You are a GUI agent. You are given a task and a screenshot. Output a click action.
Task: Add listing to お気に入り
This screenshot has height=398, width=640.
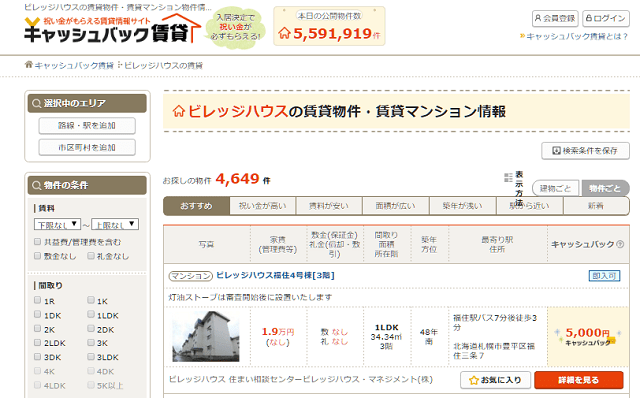coord(496,380)
